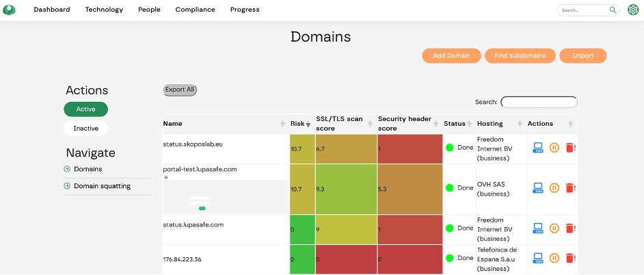Click the table Search input field
644x275 pixels.
coord(539,102)
